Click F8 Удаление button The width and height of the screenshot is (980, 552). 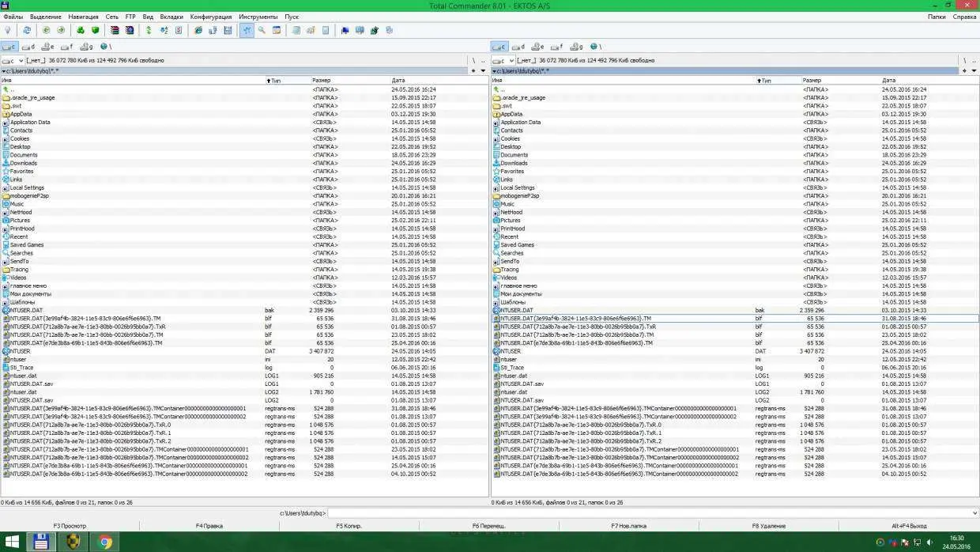coord(769,526)
